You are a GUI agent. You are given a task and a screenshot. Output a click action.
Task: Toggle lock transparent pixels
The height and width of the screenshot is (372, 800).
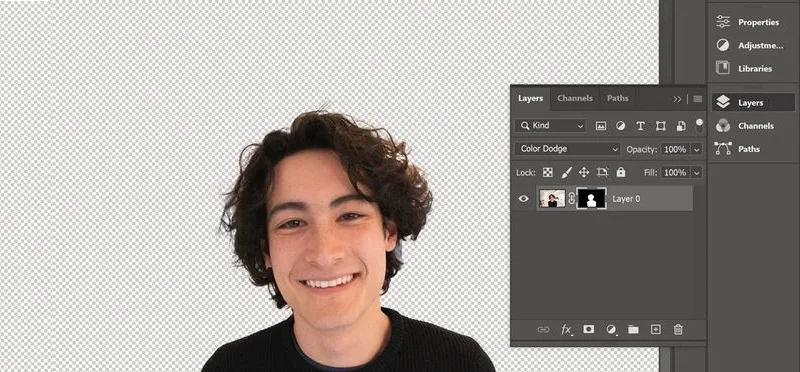point(547,172)
